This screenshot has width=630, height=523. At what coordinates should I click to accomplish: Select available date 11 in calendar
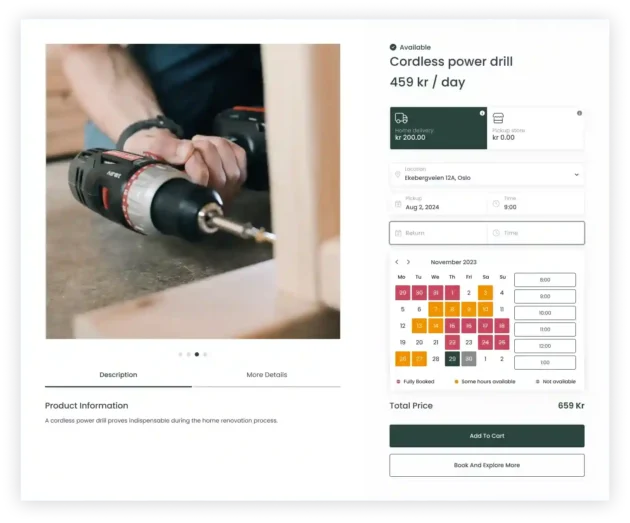502,309
